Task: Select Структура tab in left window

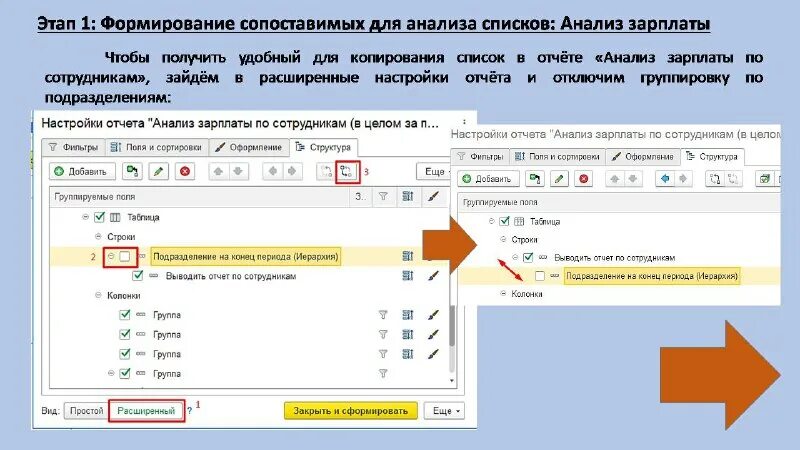Action: click(323, 147)
